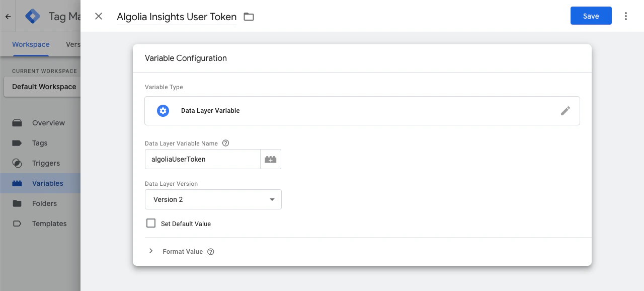The width and height of the screenshot is (644, 291).
Task: Edit the Data Layer Variable type with the pencil icon
Action: 566,111
